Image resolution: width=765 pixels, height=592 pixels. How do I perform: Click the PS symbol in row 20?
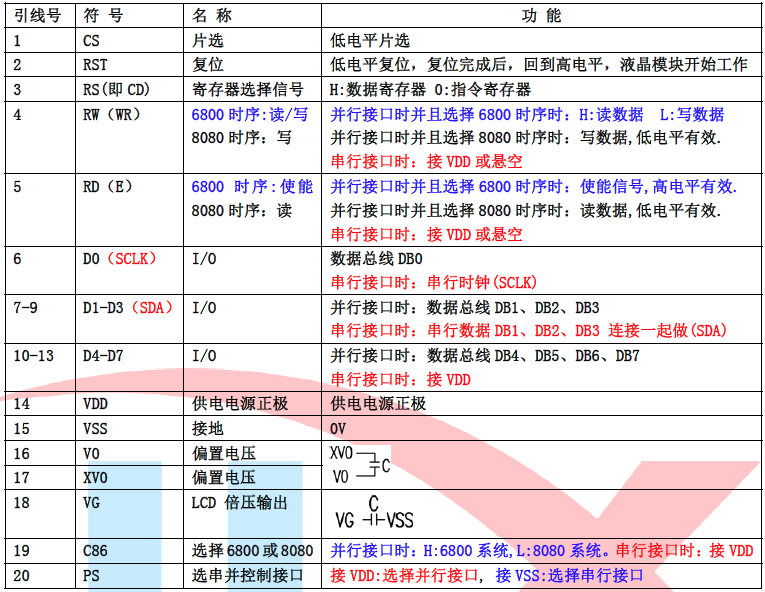pyautogui.click(x=92, y=575)
